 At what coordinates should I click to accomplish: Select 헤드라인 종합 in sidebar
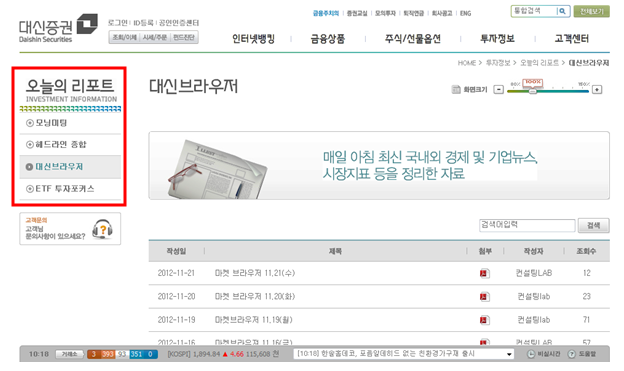pyautogui.click(x=60, y=144)
